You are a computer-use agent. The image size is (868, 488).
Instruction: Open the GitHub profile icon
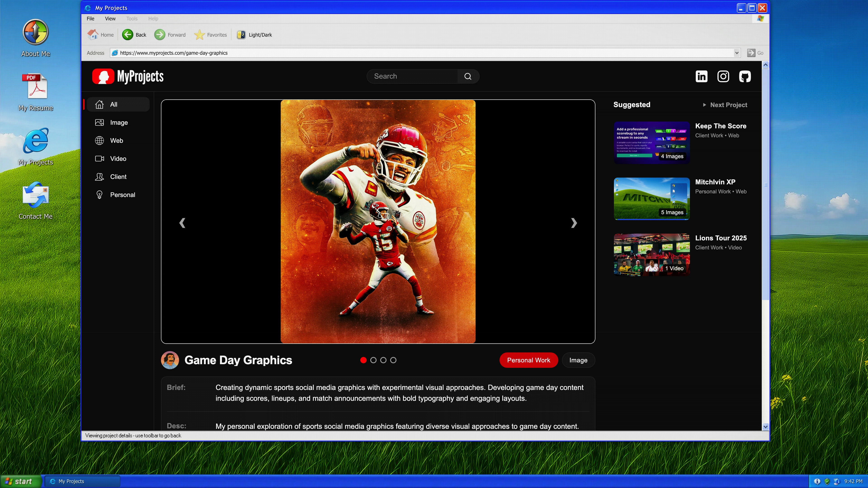[745, 76]
